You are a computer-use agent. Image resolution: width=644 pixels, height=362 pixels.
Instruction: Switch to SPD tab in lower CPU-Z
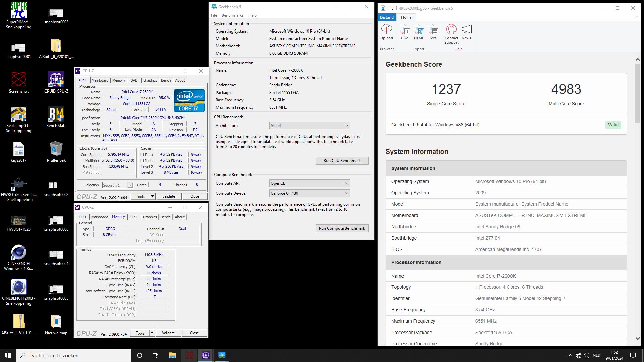[x=133, y=217]
